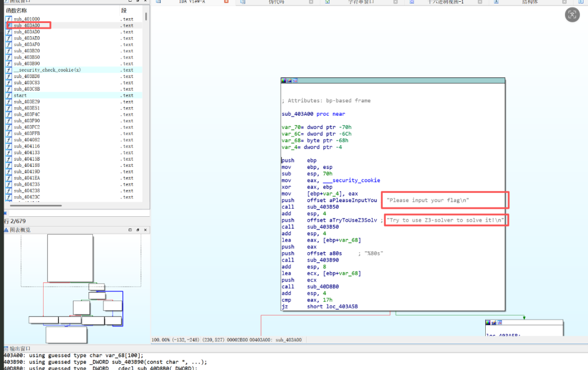The height and width of the screenshot is (370, 588).
Task: Click the graph overview panel icon
Action: tap(6, 230)
